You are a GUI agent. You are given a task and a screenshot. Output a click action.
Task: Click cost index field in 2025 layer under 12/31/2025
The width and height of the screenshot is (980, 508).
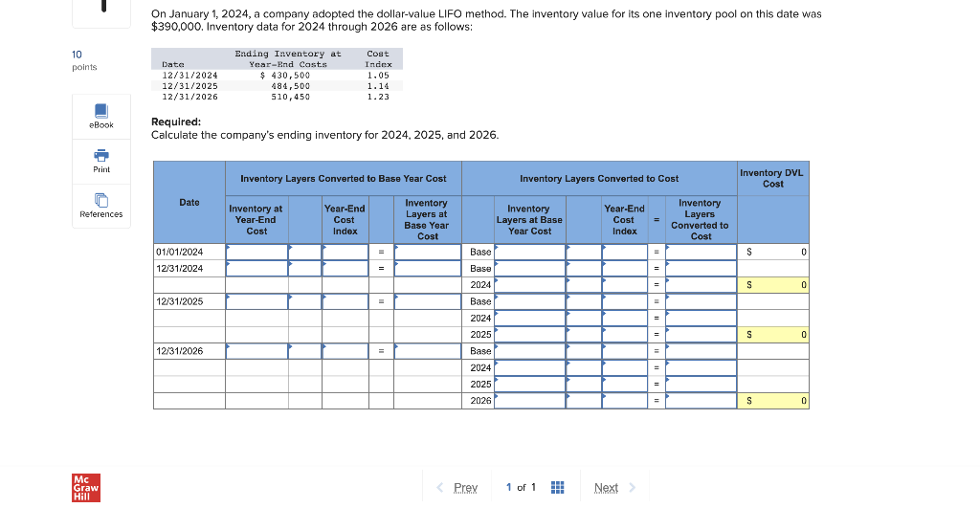tap(624, 334)
